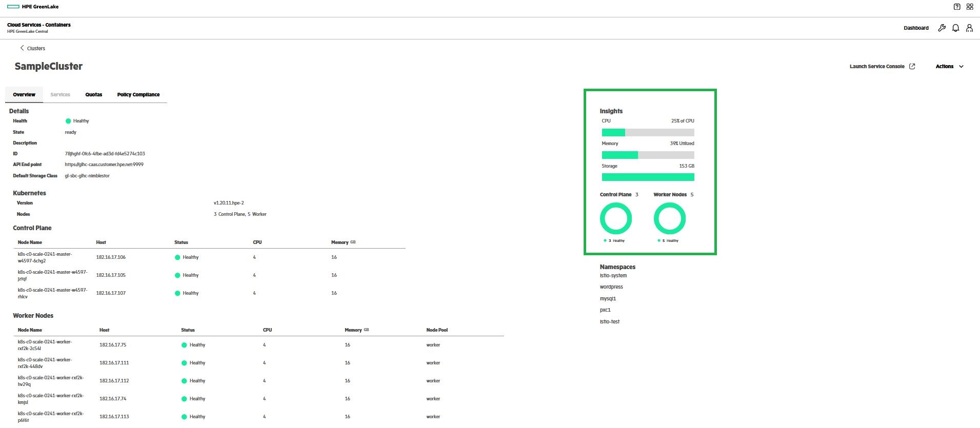980x428 pixels.
Task: Select worker node rxf2k-p6f6t
Action: point(51,417)
